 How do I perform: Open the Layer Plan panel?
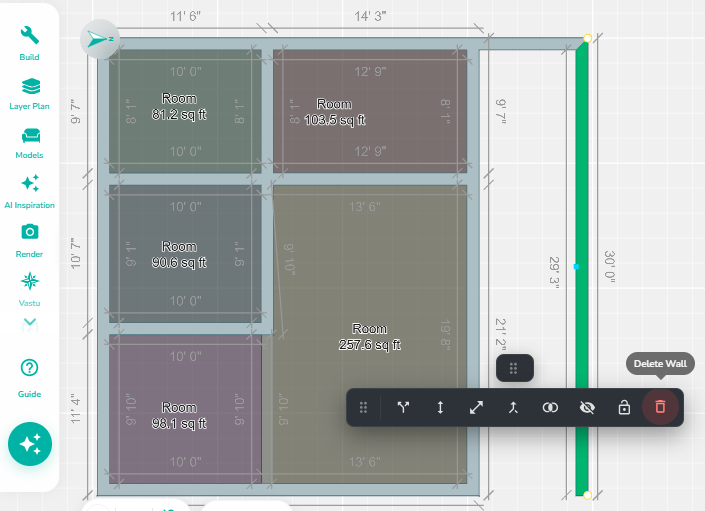[x=30, y=93]
